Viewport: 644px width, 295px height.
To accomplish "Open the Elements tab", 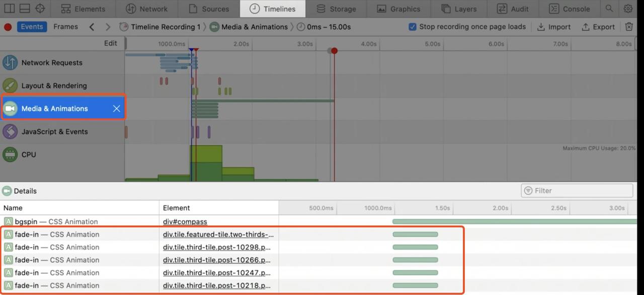I will coord(83,9).
